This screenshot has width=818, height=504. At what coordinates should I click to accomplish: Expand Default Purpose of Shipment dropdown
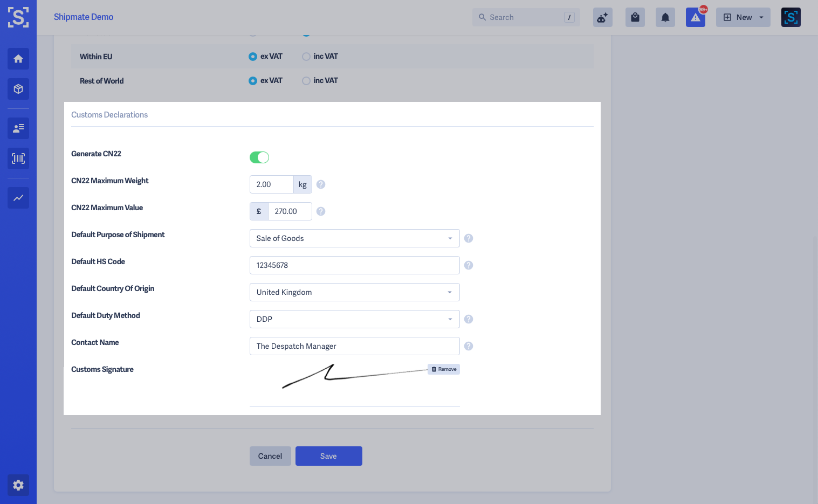(x=355, y=238)
